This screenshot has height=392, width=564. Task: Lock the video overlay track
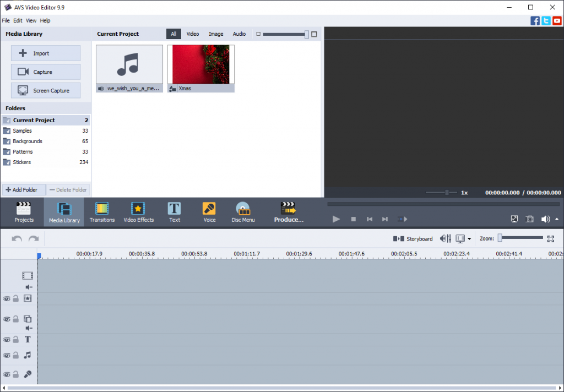(15, 319)
